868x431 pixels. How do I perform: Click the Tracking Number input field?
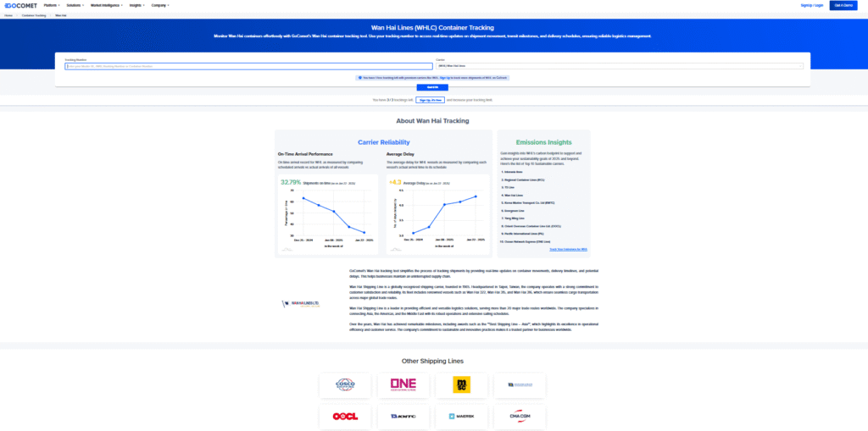click(248, 65)
